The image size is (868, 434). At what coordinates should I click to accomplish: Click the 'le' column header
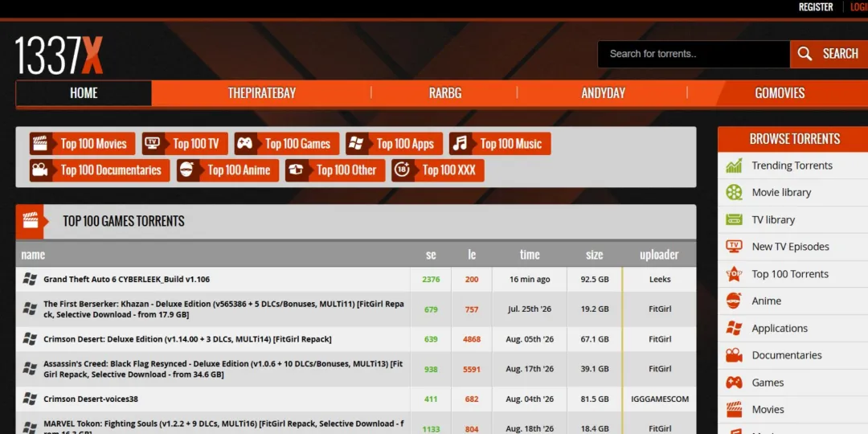tap(472, 255)
